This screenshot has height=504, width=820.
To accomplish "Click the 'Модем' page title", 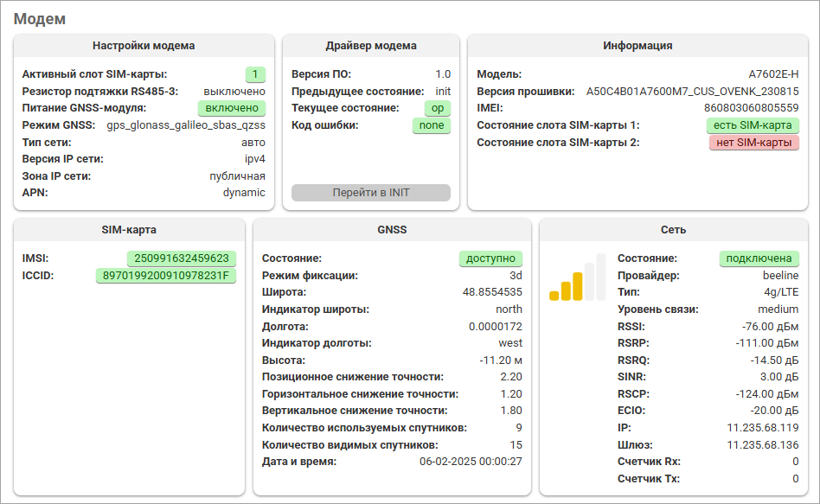I will pos(40,18).
